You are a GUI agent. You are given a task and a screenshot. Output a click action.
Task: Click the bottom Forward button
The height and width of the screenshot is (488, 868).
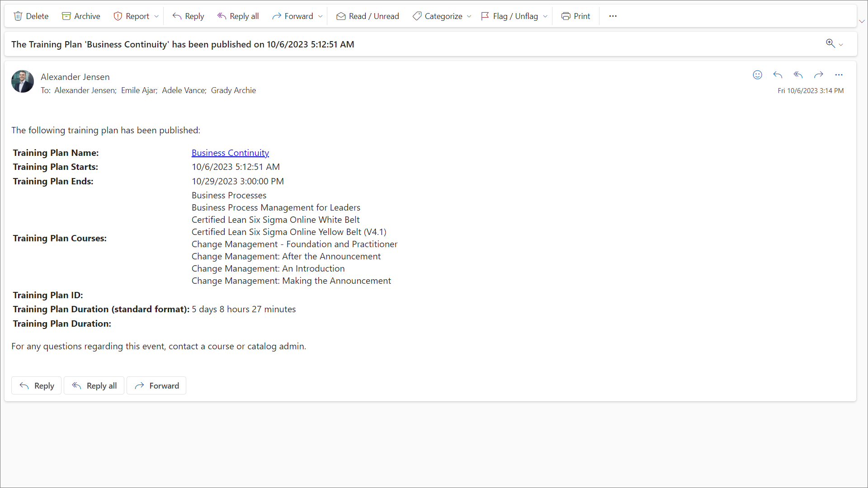[156, 385]
